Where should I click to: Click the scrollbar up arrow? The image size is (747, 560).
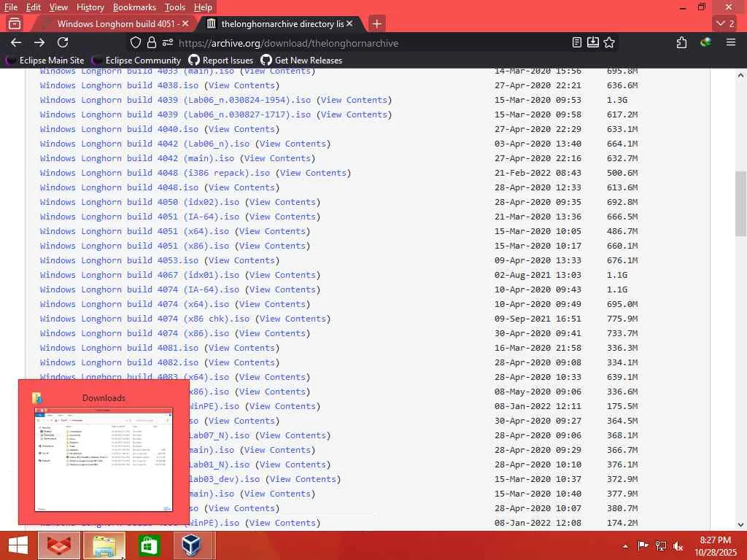(x=740, y=75)
